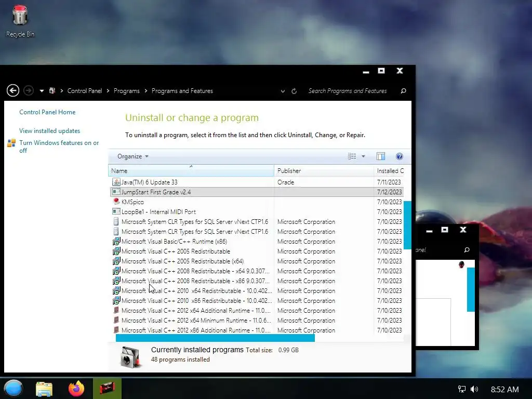Launch Firefox from the taskbar
The height and width of the screenshot is (399, 532).
[76, 389]
